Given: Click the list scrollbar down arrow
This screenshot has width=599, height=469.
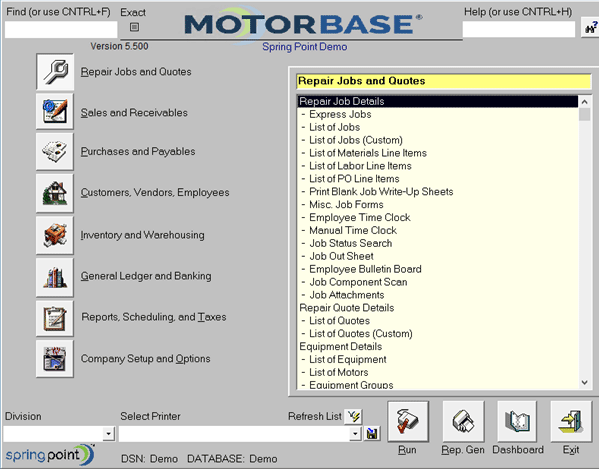Looking at the screenshot, I should 584,382.
